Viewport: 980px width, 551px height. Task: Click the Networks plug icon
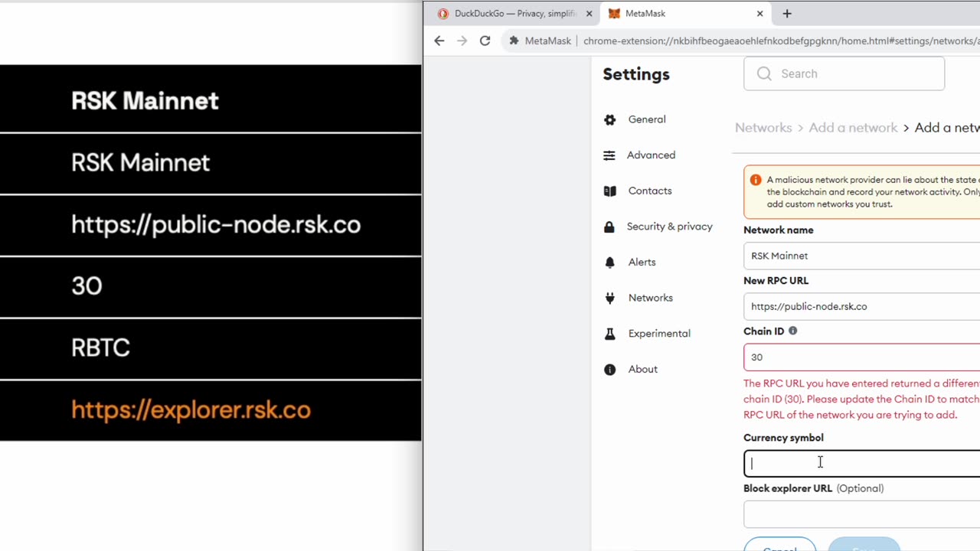pos(609,298)
